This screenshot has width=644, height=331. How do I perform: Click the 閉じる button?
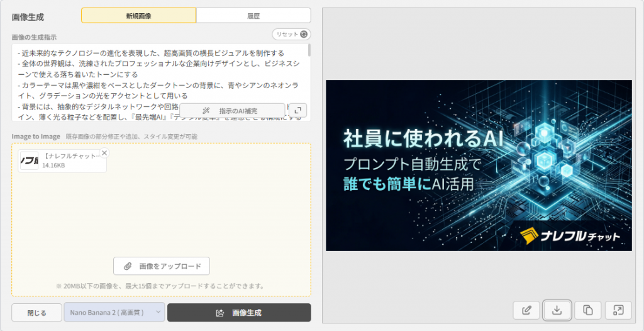(36, 312)
